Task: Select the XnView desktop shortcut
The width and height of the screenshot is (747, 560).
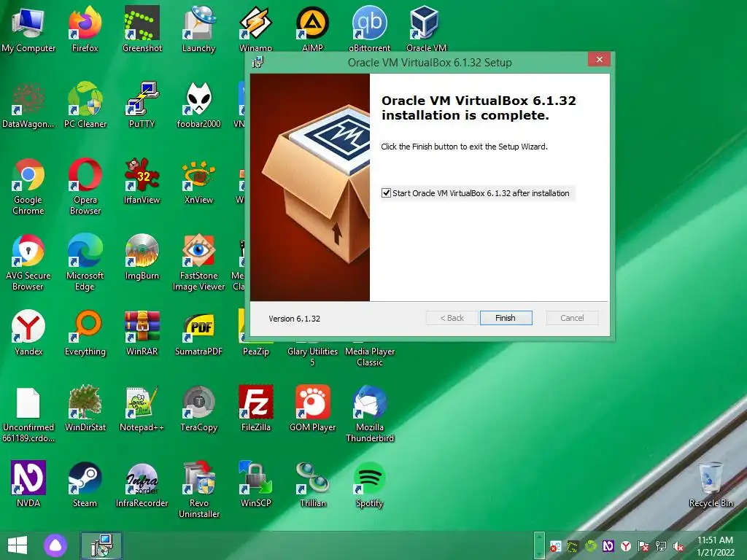Action: [x=198, y=182]
